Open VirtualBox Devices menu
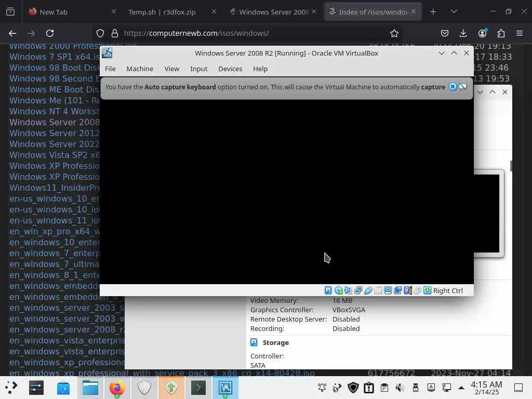The width and height of the screenshot is (532, 399). click(230, 69)
